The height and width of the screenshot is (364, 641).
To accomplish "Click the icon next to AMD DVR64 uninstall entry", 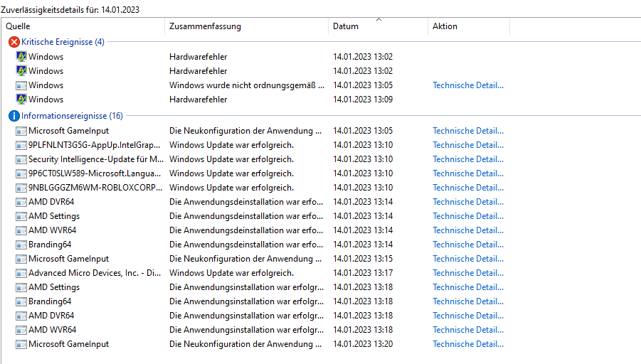I will [x=21, y=202].
